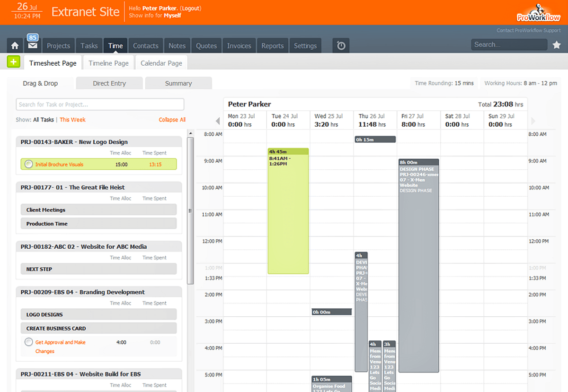
Task: Open the Contacts menu tab
Action: pyautogui.click(x=145, y=46)
